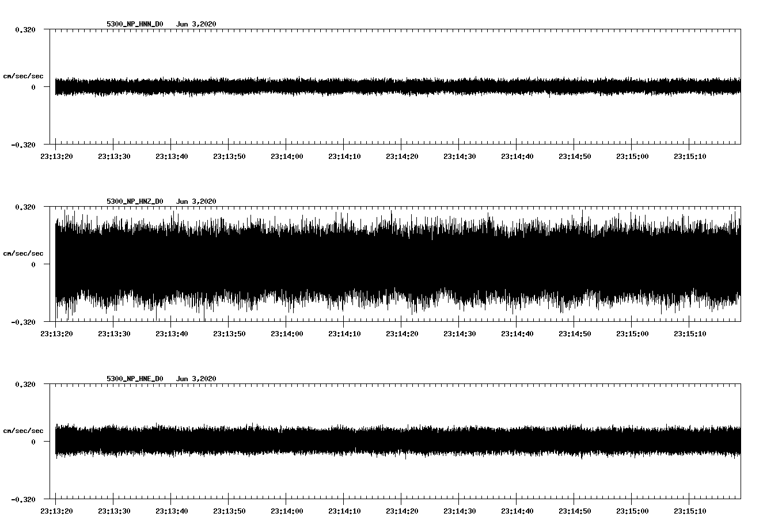Click the 23:14:20 time label under HNN plot
Viewport: 782px width, 532px height.
tap(402, 156)
